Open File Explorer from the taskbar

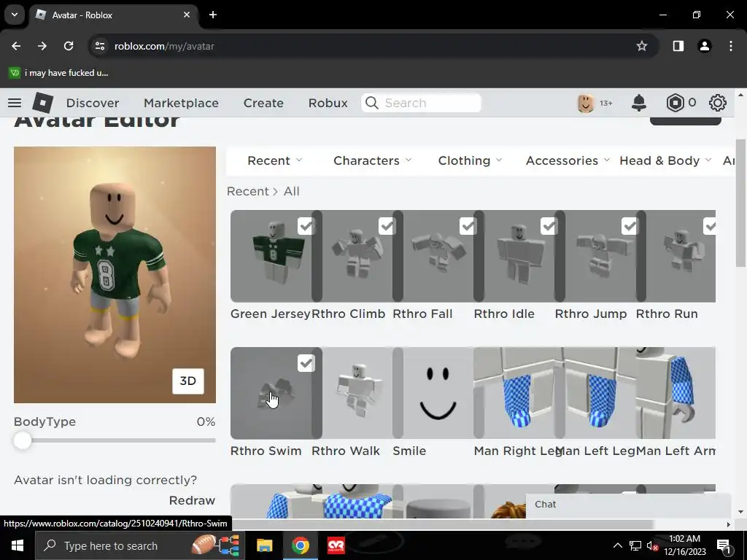click(x=264, y=545)
